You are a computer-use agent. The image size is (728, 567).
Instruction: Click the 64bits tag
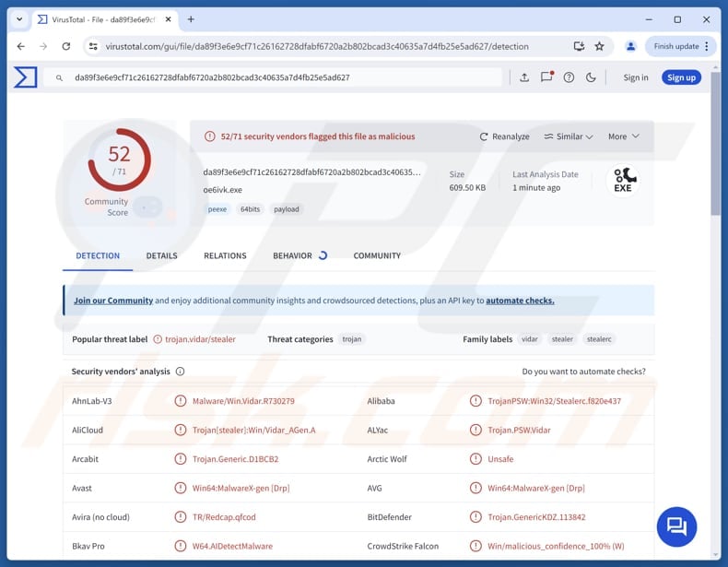[251, 209]
